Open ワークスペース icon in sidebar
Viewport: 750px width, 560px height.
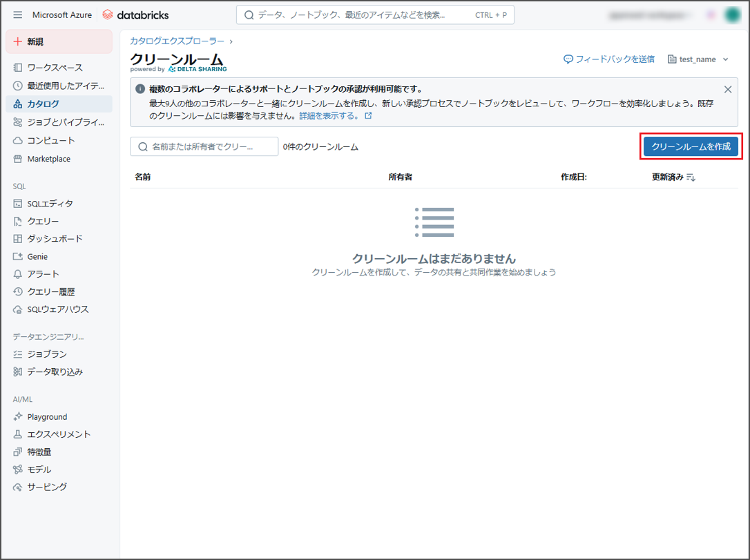pos(18,68)
